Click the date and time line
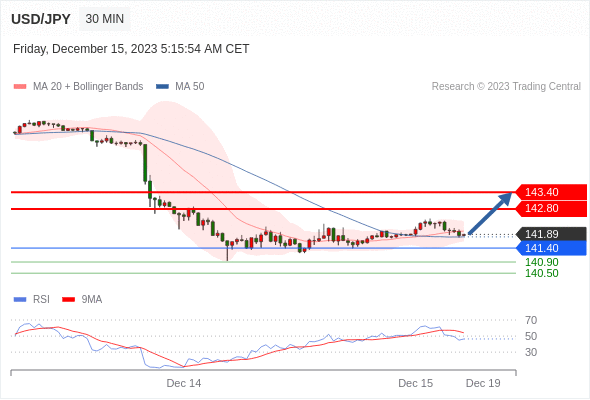 tap(131, 49)
